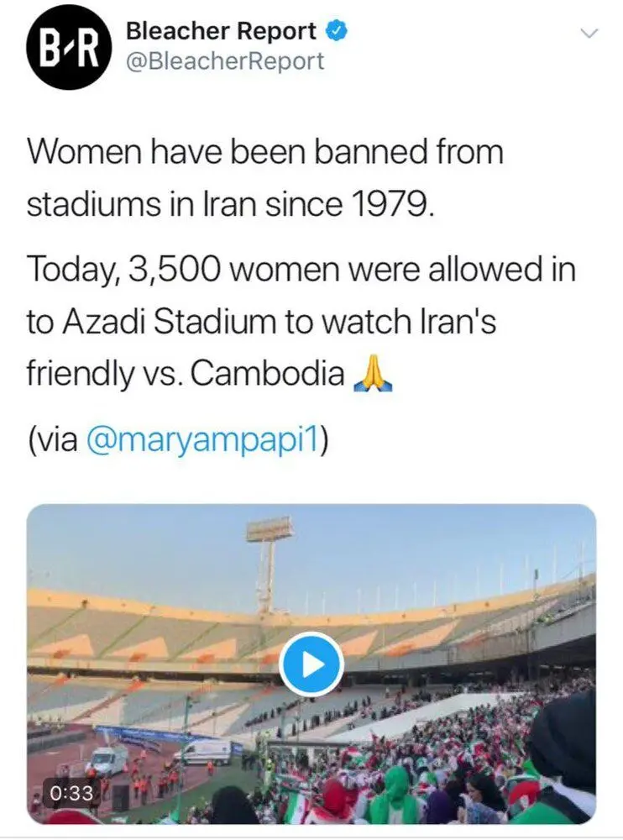Click the word 'Cambodia'

[x=267, y=374]
